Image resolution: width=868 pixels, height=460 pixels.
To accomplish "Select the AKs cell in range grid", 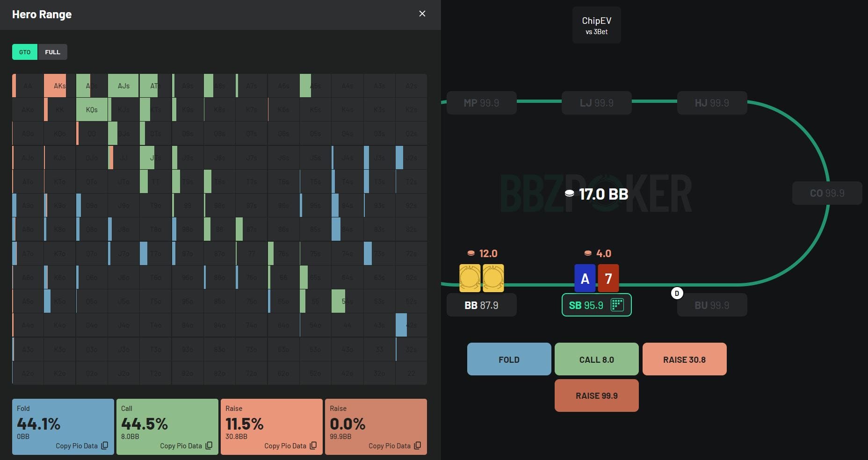I will pos(59,86).
